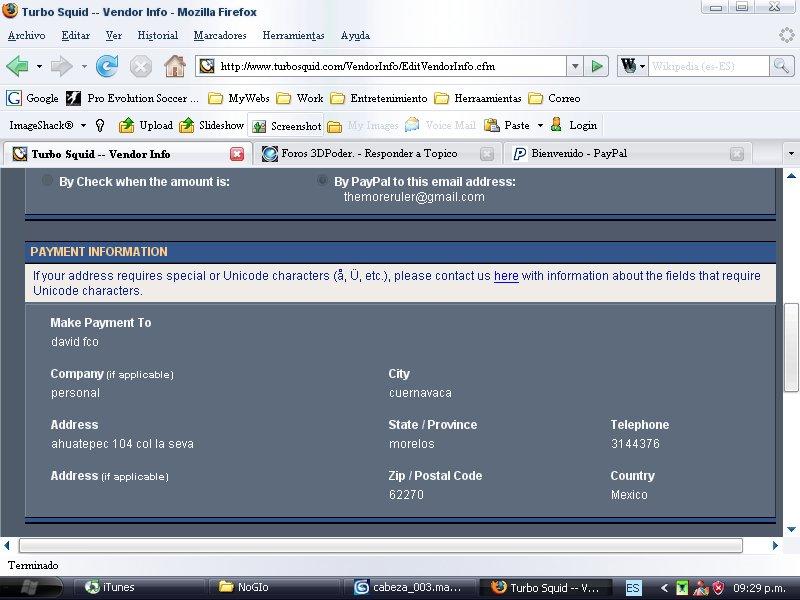Close the Bienvenido PayPal tab
Viewport: 800px width, 600px height.
(x=737, y=154)
